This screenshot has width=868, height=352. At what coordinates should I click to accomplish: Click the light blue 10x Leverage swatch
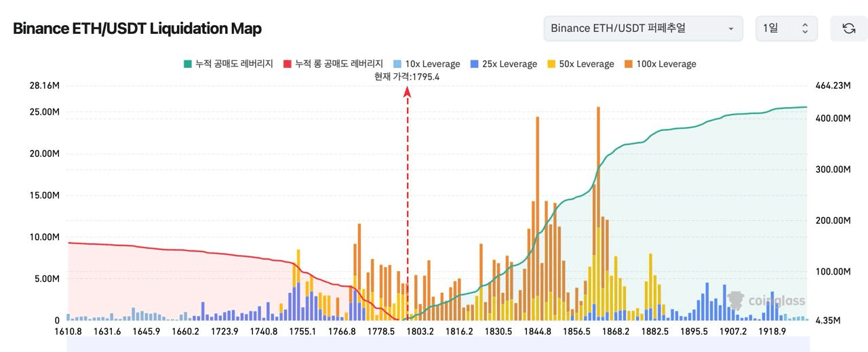[397, 64]
